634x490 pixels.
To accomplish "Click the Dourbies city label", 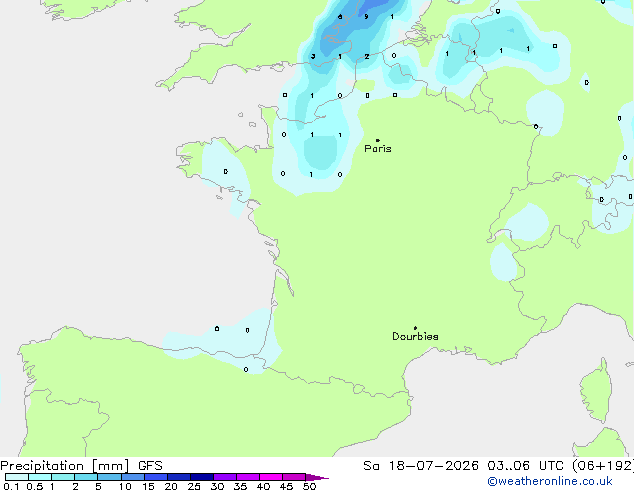I will tap(415, 336).
